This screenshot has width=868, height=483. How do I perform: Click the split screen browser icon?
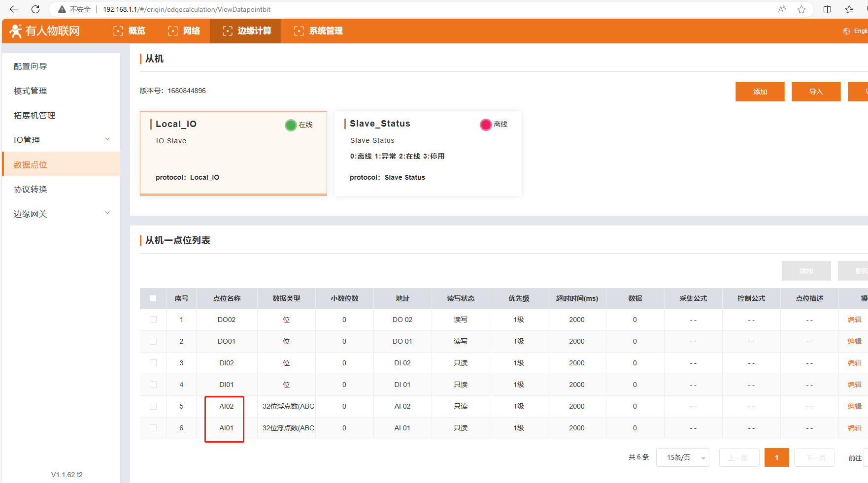827,9
